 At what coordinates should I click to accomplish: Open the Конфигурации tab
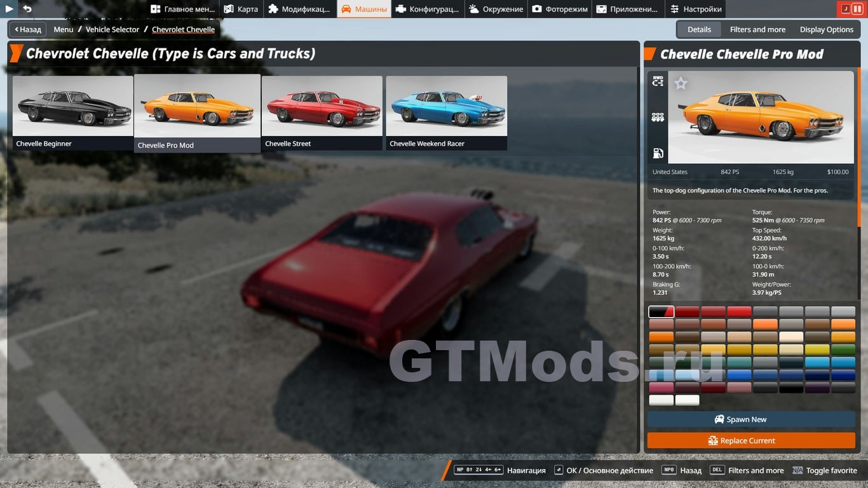coord(426,9)
